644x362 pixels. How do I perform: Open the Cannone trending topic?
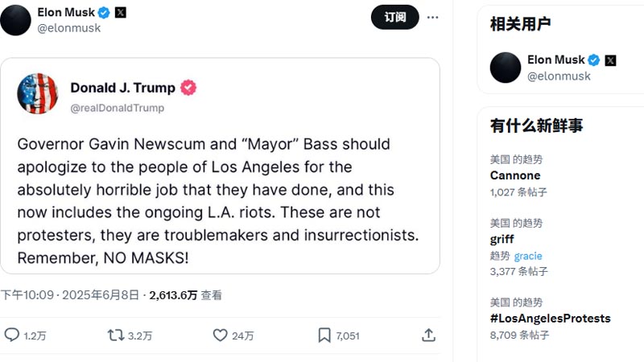pos(515,175)
